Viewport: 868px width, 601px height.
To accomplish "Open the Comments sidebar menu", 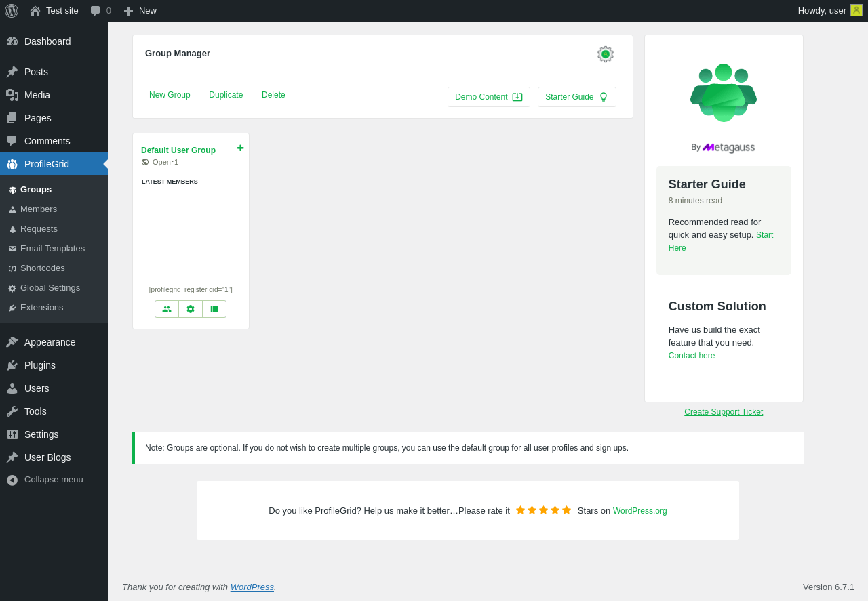I will coord(54,141).
